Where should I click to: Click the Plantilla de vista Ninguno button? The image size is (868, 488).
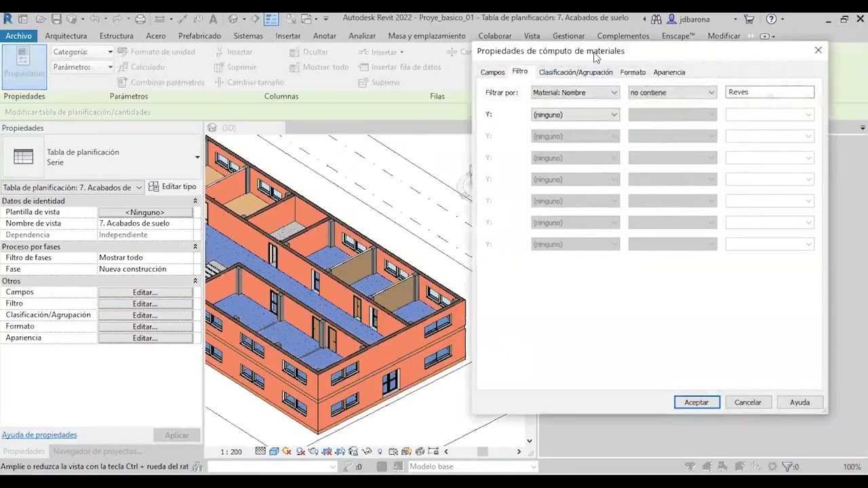(145, 212)
